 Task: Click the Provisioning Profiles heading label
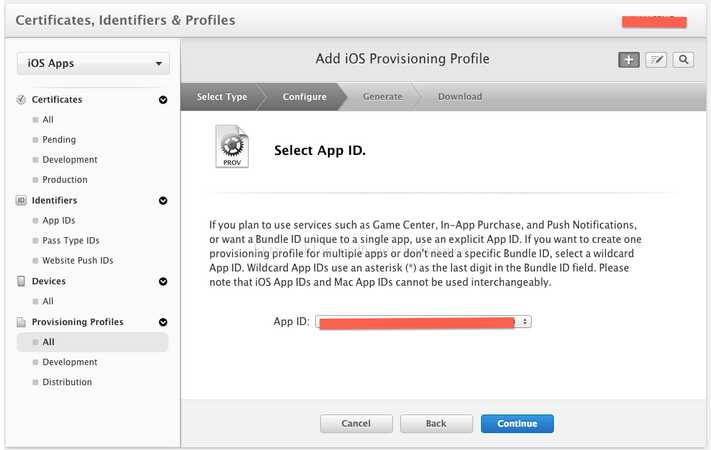(x=78, y=322)
